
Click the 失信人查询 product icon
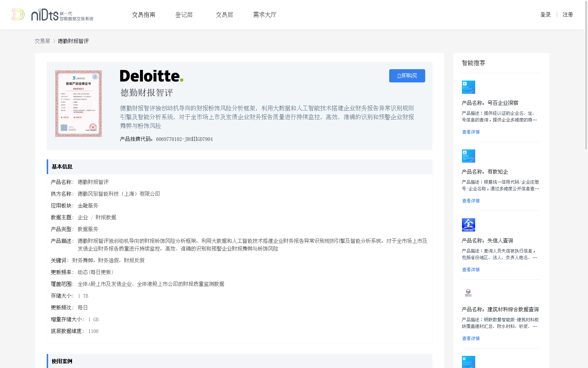click(x=469, y=225)
